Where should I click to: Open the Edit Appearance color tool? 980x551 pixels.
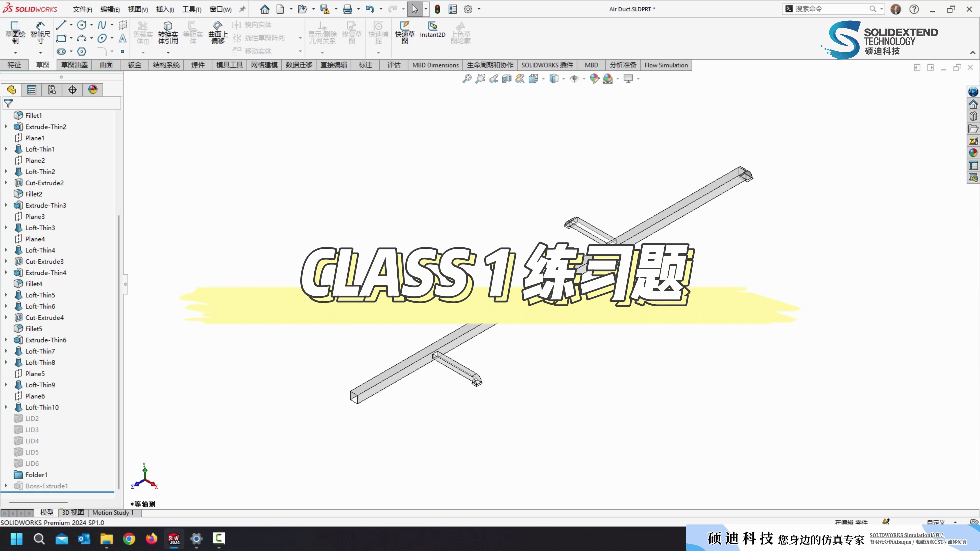pos(595,79)
